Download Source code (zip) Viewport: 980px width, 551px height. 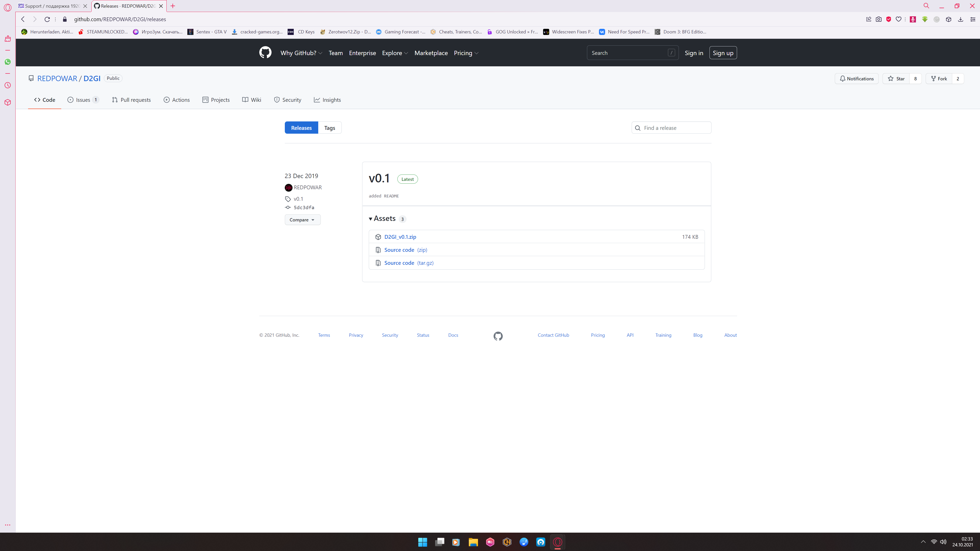tap(406, 250)
